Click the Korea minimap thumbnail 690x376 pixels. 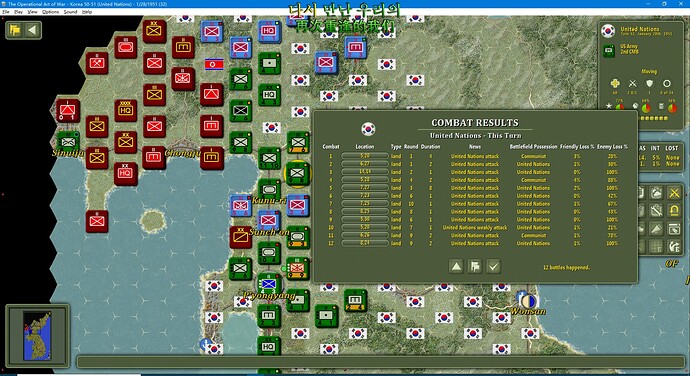tap(37, 335)
